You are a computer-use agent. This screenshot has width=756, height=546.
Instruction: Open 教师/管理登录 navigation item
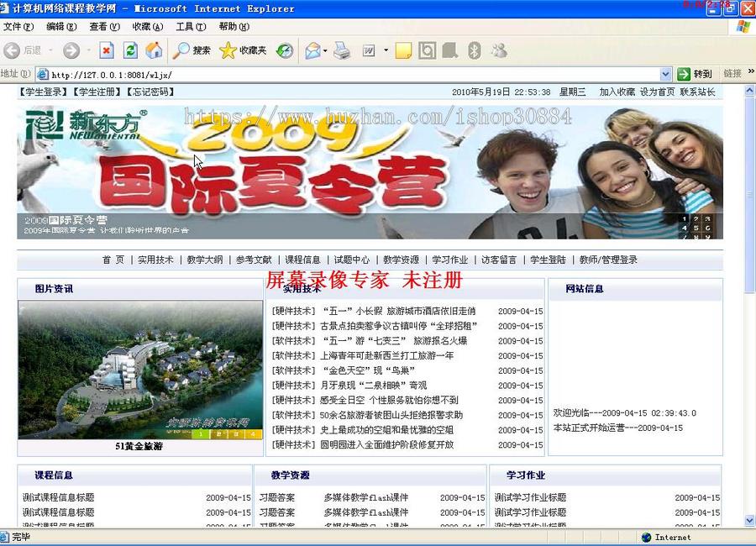tap(608, 260)
